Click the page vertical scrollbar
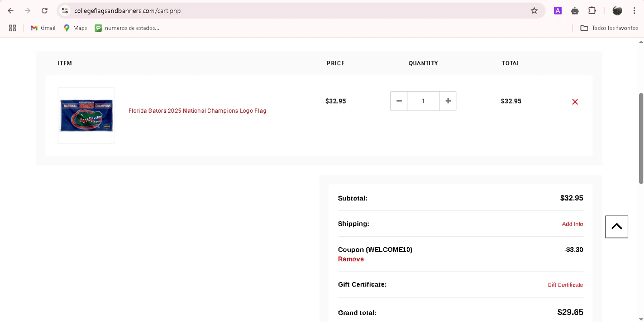This screenshot has width=644, height=322. pos(641,138)
